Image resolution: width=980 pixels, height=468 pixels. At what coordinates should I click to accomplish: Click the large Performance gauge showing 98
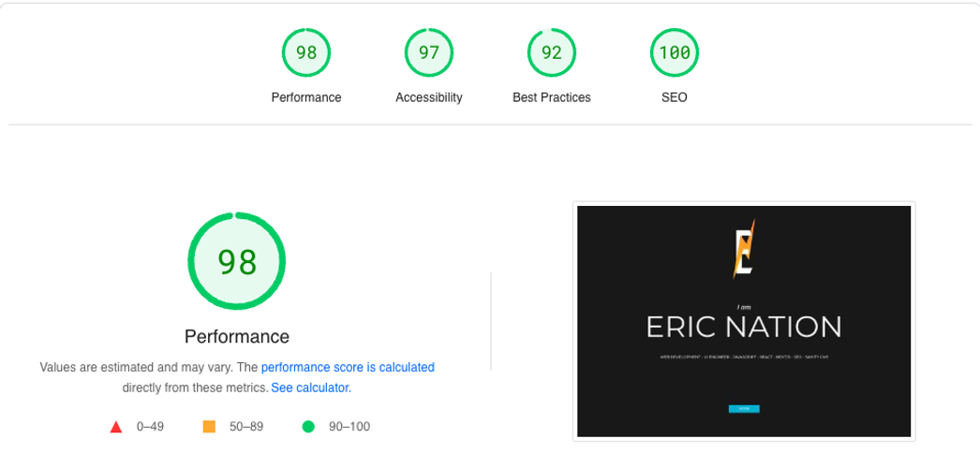pyautogui.click(x=237, y=261)
